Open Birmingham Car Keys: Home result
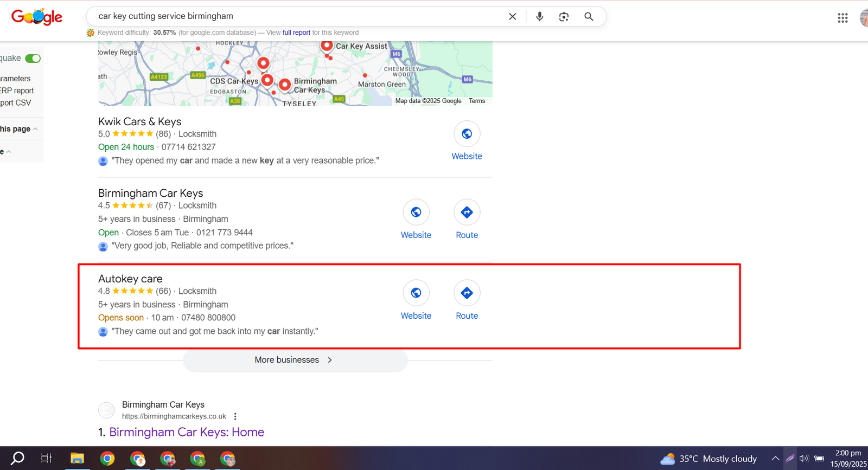 [187, 432]
